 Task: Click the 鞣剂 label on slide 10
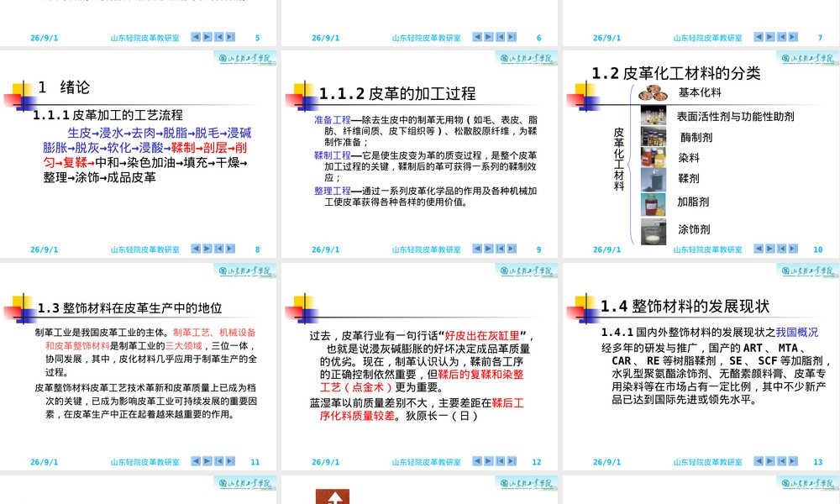[x=689, y=178]
